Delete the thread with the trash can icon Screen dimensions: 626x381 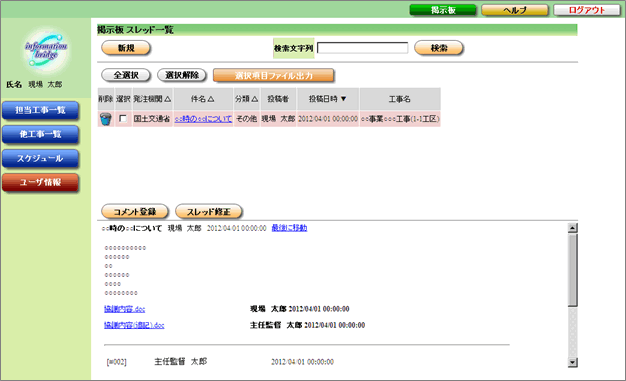106,119
